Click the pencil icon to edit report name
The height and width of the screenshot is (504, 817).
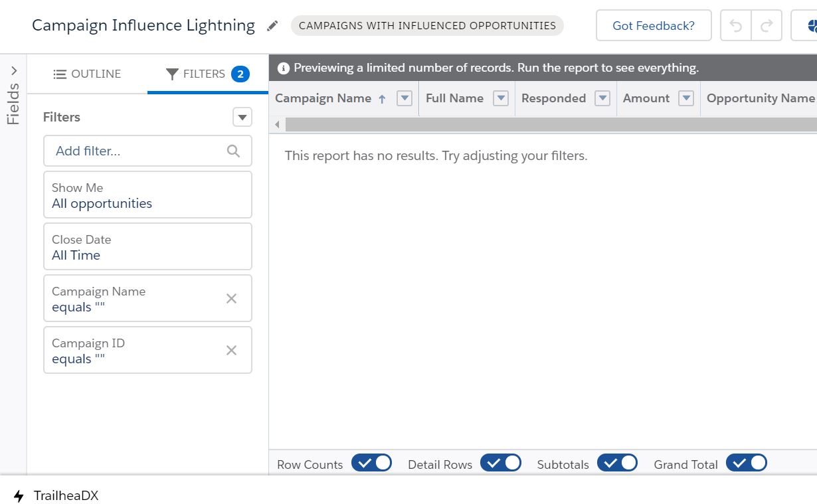pyautogui.click(x=272, y=26)
